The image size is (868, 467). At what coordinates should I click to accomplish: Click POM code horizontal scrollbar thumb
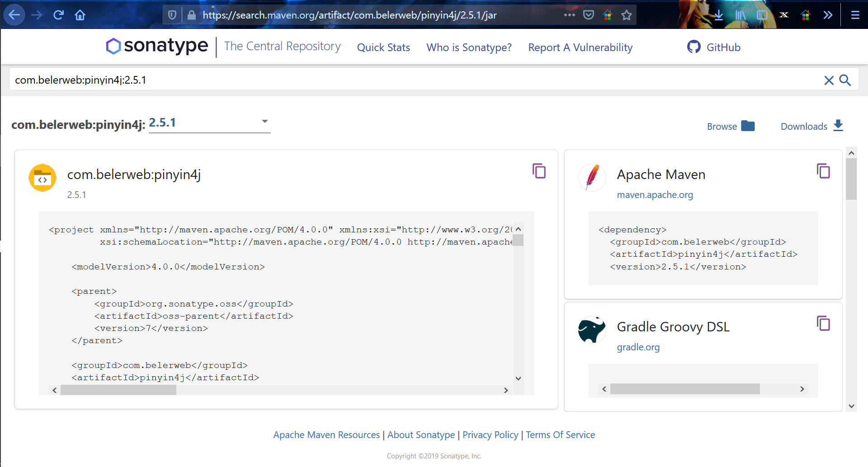pos(118,390)
